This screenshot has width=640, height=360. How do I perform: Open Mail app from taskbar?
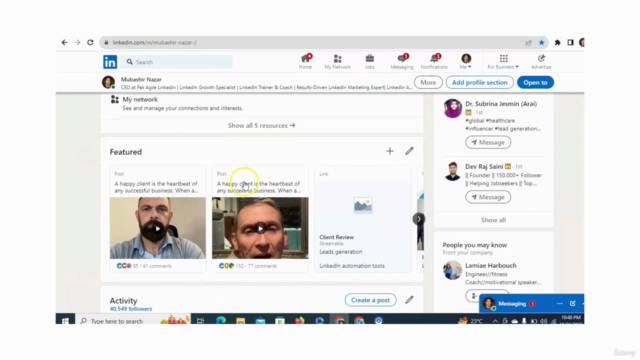(260, 321)
